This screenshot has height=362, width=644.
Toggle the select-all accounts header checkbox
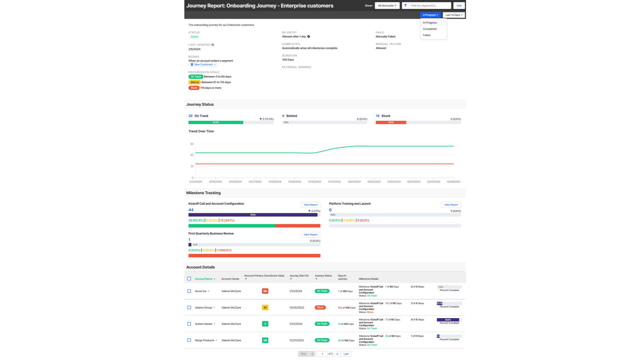[x=189, y=279]
